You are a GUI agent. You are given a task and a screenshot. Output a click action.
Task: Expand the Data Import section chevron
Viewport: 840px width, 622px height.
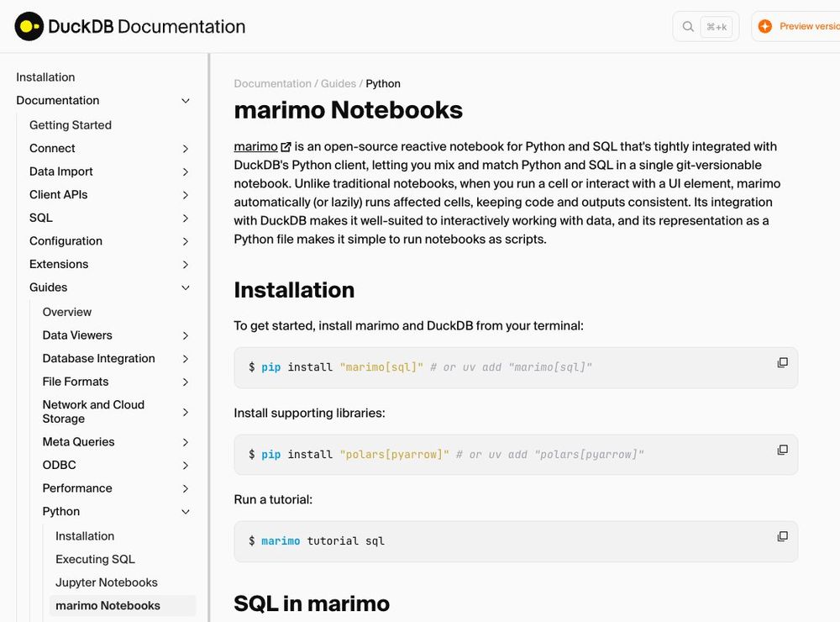[x=186, y=171]
